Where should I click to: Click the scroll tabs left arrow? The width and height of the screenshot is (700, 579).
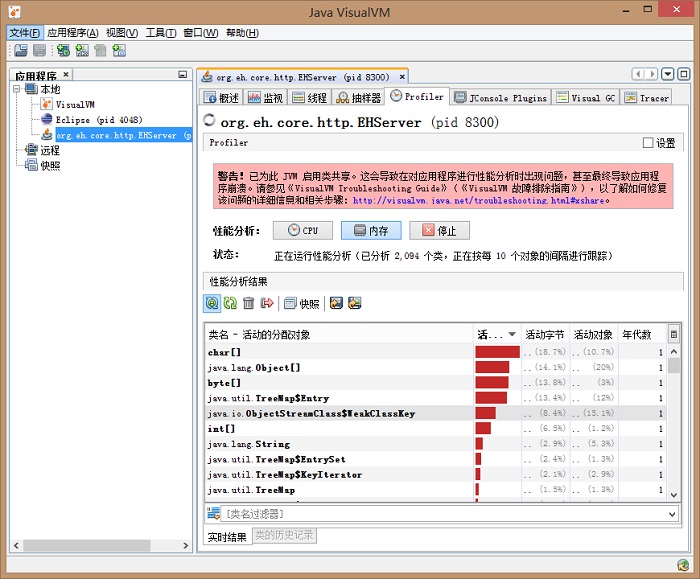(x=638, y=74)
